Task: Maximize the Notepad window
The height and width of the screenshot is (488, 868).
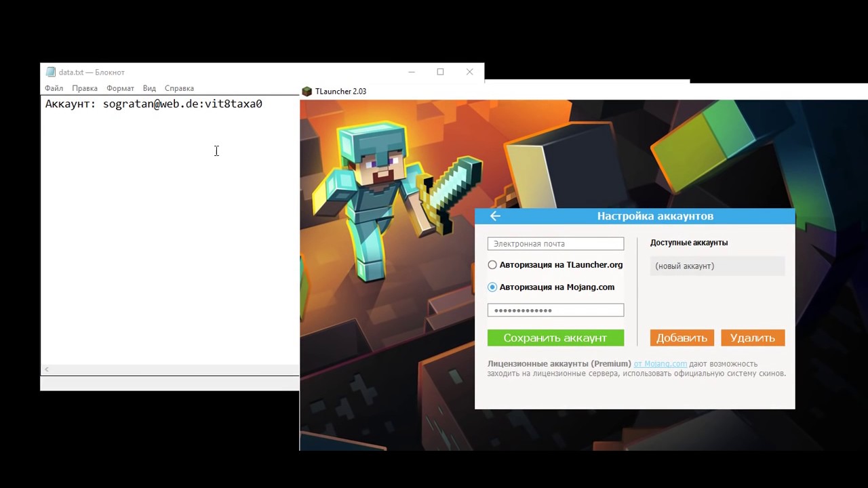Action: coord(440,72)
